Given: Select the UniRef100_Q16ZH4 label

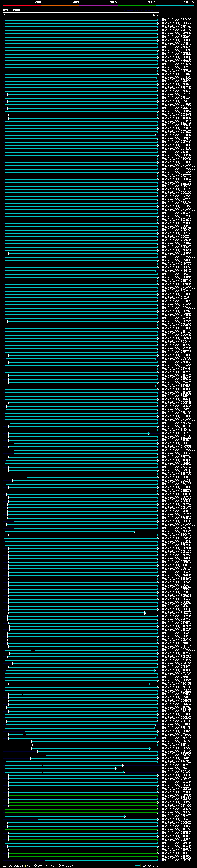Looking at the screenshot, I should click(177, 481).
